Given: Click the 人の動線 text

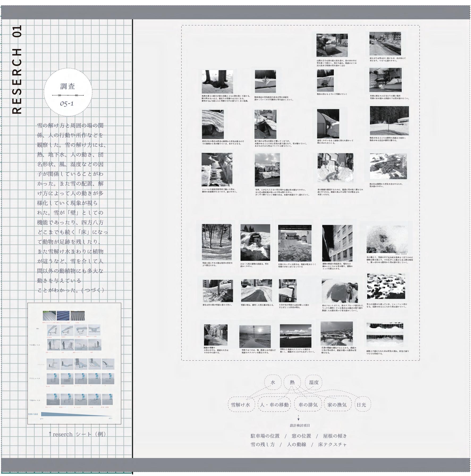Looking at the screenshot, I should pos(296,444).
